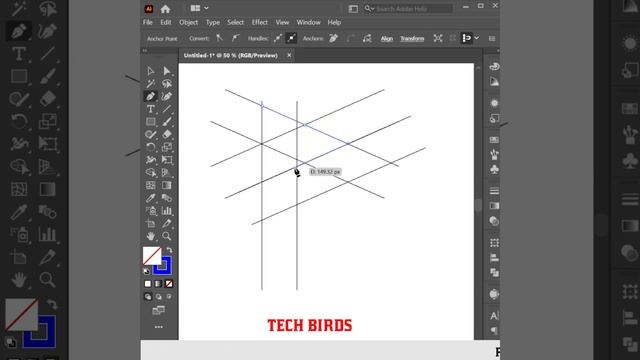Select the Rectangle tool

[x=151, y=122]
